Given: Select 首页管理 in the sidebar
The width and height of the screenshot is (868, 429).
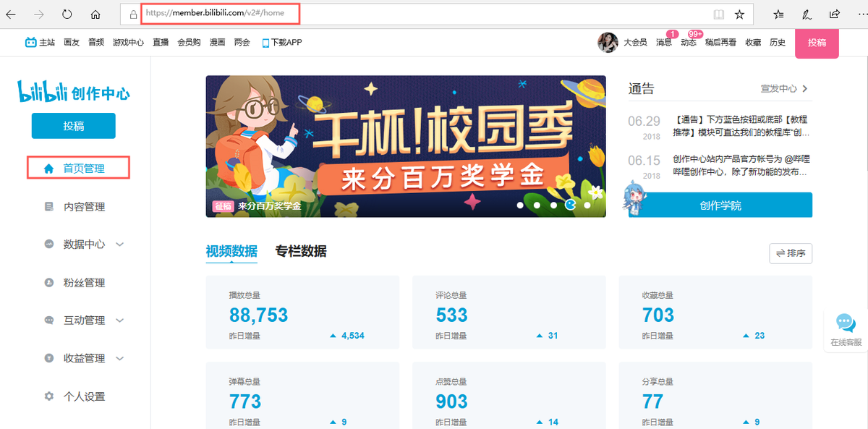Looking at the screenshot, I should click(x=78, y=168).
